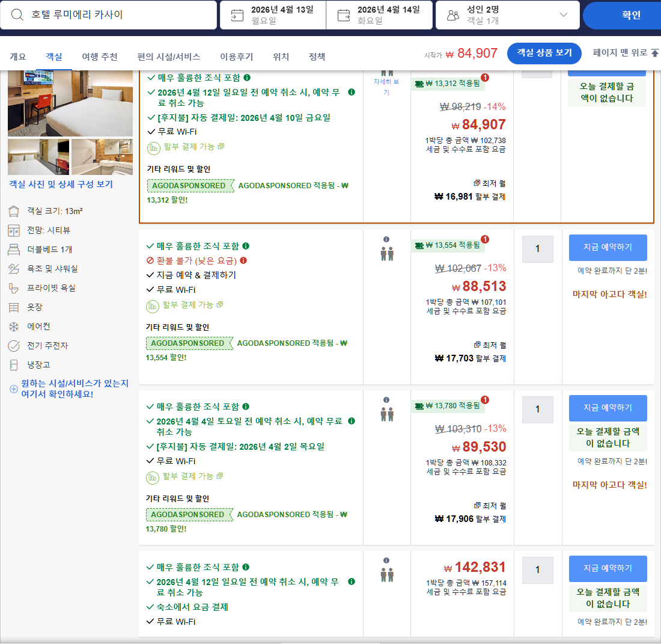Click the closet icon
This screenshot has height=644, width=661.
click(x=14, y=307)
